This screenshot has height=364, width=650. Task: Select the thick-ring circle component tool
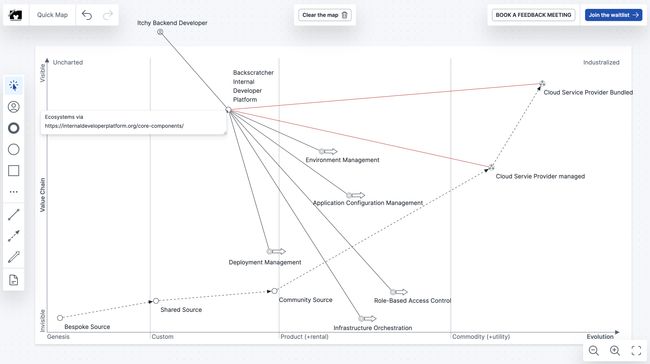[14, 128]
